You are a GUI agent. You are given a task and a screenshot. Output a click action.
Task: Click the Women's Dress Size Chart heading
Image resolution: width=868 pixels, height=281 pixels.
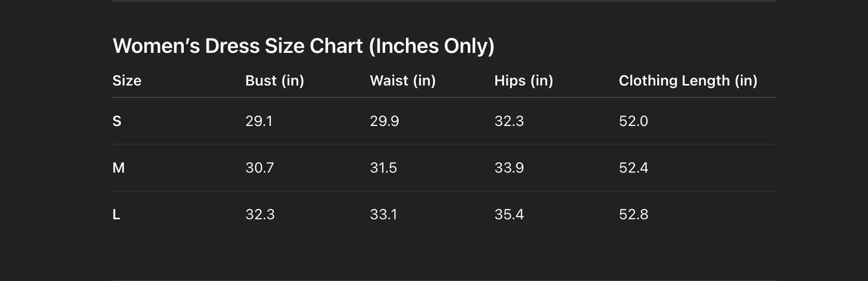point(303,46)
